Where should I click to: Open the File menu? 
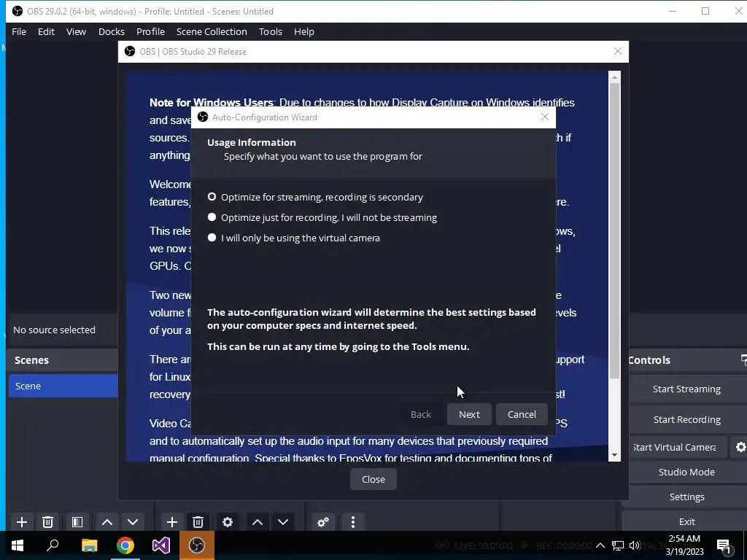click(19, 31)
